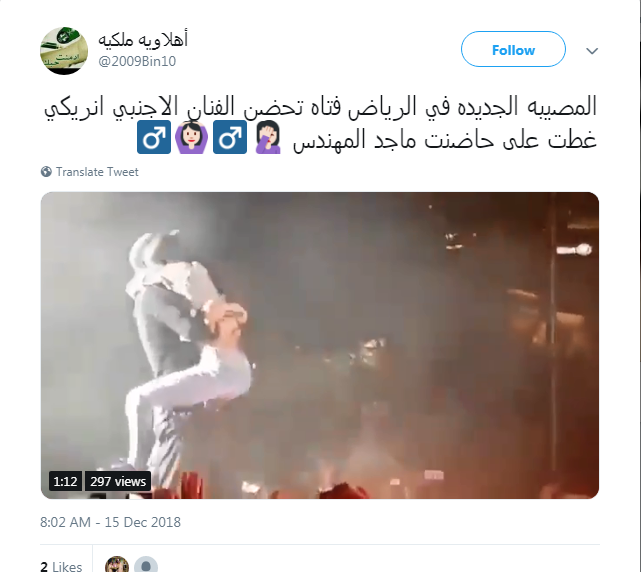This screenshot has width=641, height=572.
Task: Click the facepalming woman emoji
Action: point(268,137)
